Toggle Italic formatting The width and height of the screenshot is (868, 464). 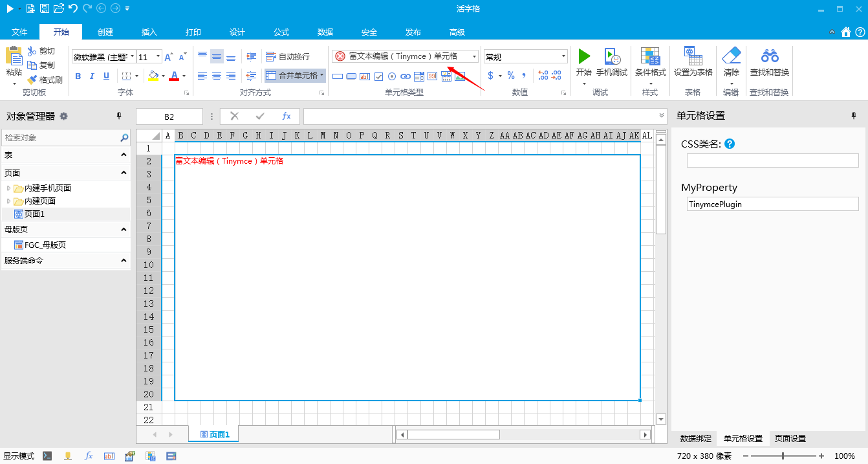pos(92,76)
